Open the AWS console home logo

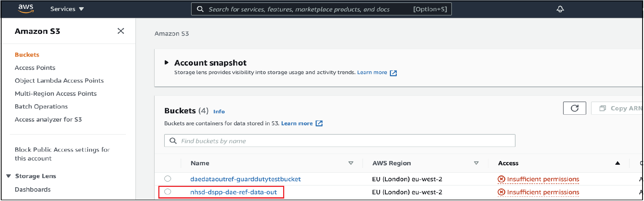[x=26, y=9]
